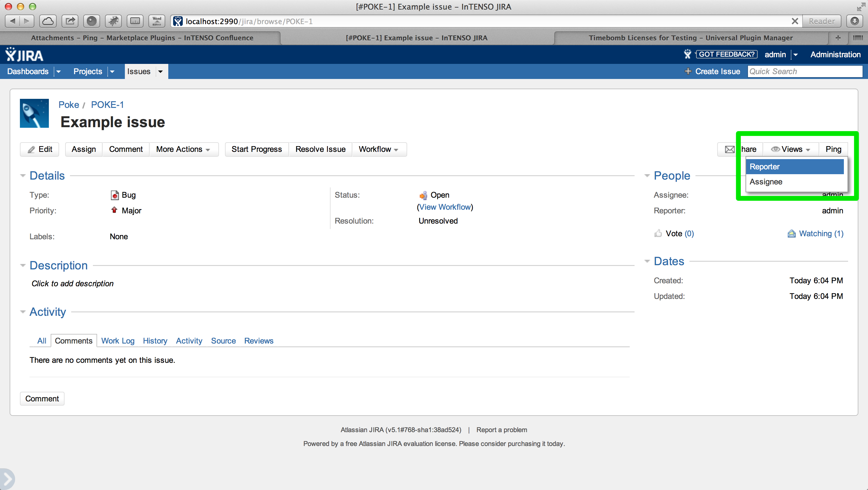Select Assignee in the Ping menu
Viewport: 868px width, 490px height.
[x=766, y=182]
